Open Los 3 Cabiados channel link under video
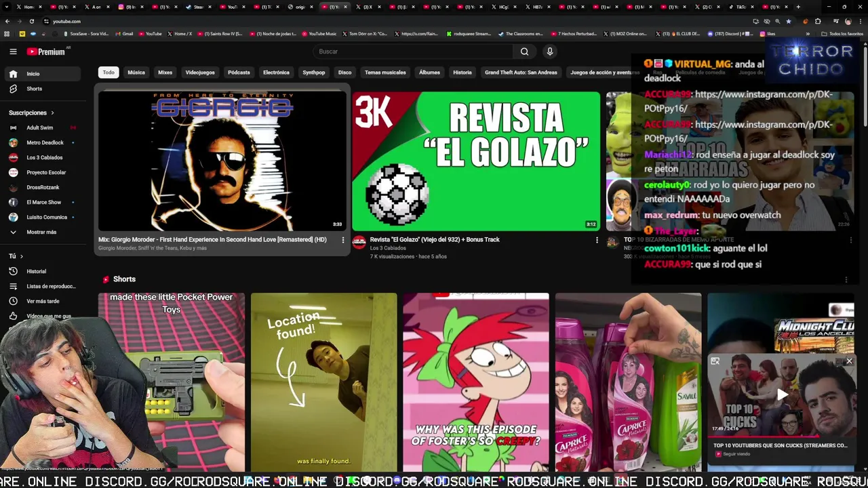Screen dimensions: 868x488 coord(388,248)
